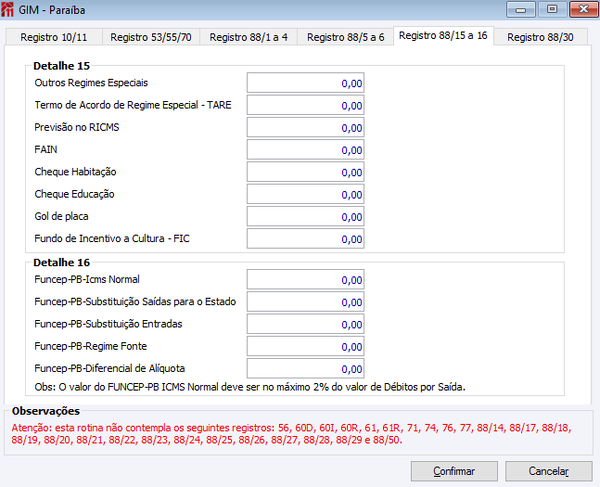Click the Cheque Habitação input field
This screenshot has width=600, height=487.
(x=305, y=172)
